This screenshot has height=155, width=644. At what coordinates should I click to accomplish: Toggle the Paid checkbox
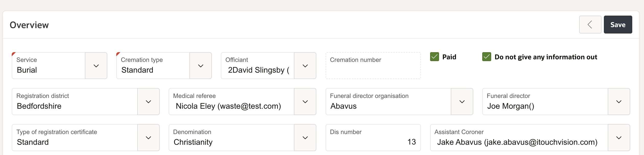click(434, 57)
